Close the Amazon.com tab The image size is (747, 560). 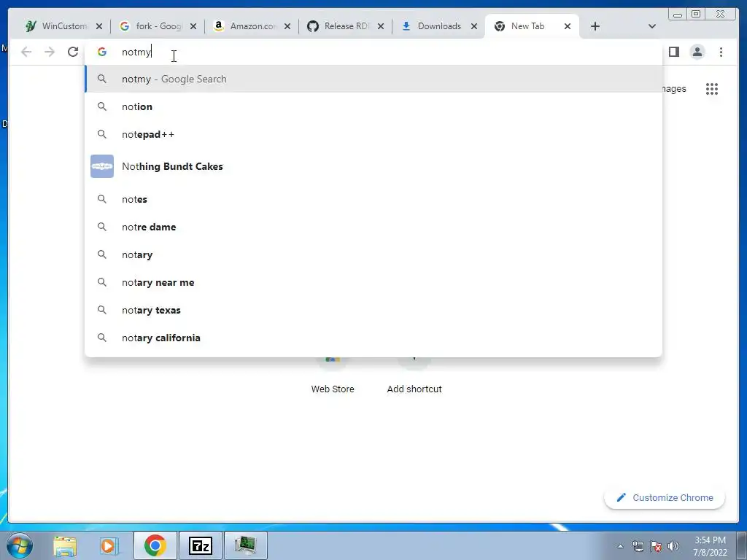(x=287, y=26)
